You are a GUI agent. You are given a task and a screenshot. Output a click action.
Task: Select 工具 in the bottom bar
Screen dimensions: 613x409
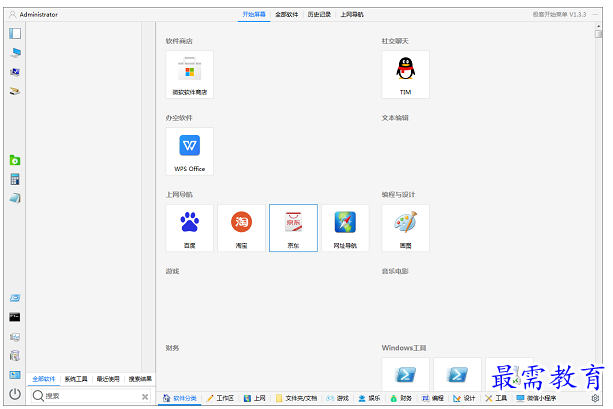point(496,398)
